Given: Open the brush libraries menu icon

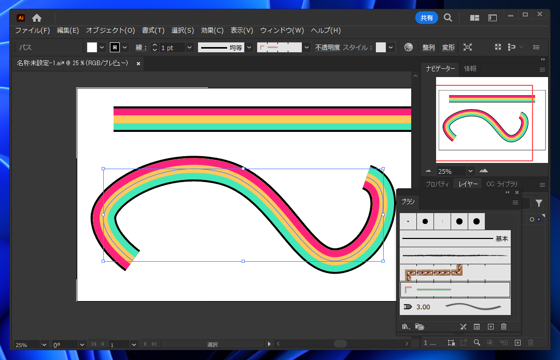Looking at the screenshot, I should (x=405, y=326).
